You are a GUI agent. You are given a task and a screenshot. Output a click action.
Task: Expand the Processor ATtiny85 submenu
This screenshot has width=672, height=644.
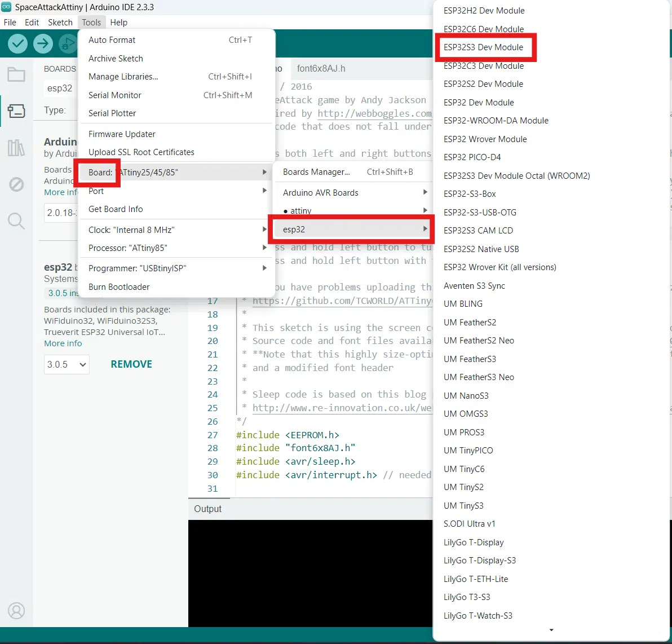coord(177,248)
